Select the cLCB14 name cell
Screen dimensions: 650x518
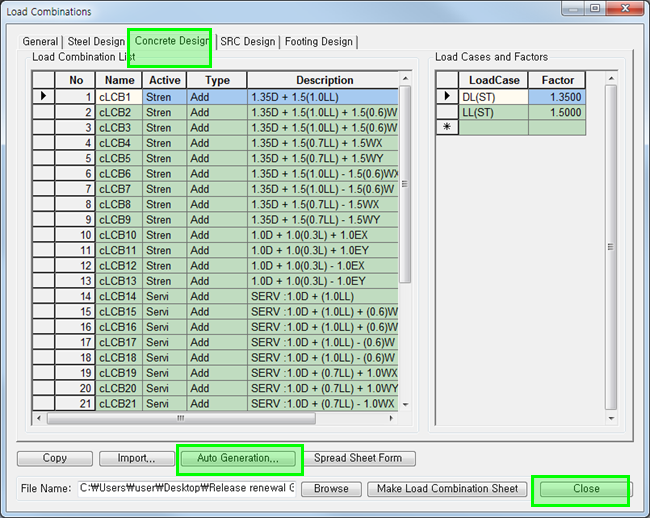pyautogui.click(x=119, y=296)
